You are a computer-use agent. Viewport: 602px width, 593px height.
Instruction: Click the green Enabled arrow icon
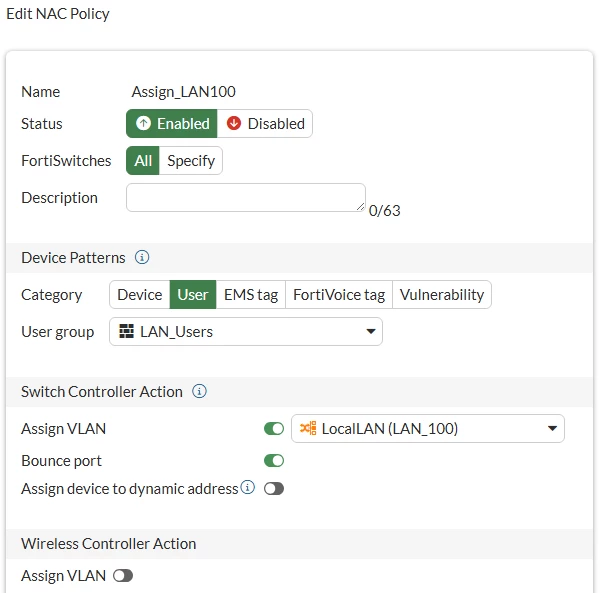(144, 123)
